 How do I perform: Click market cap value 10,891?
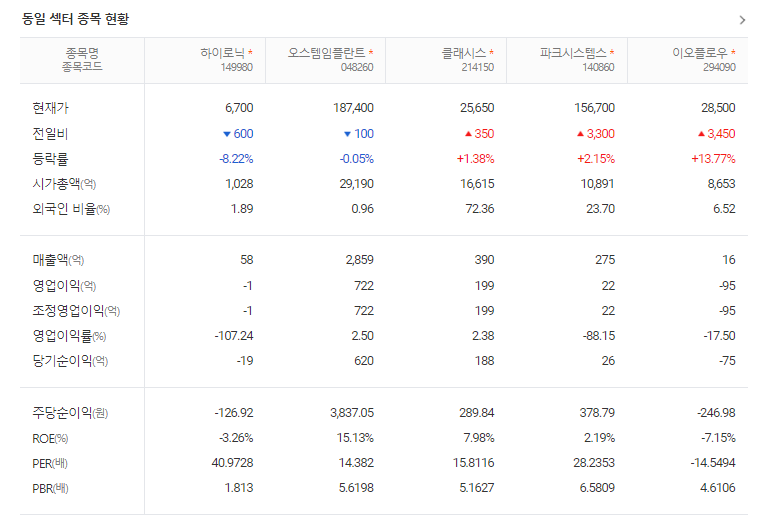598,184
